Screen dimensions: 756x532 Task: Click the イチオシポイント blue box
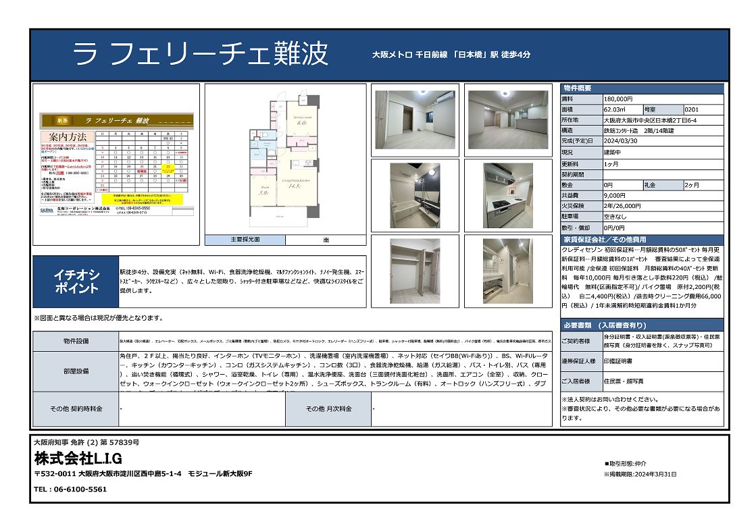[76, 282]
